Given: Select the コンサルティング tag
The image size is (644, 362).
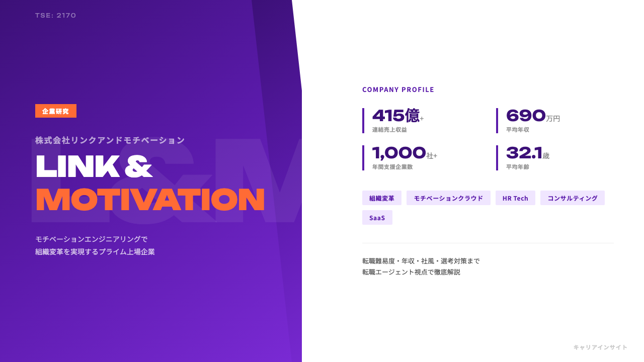Looking at the screenshot, I should tap(573, 198).
